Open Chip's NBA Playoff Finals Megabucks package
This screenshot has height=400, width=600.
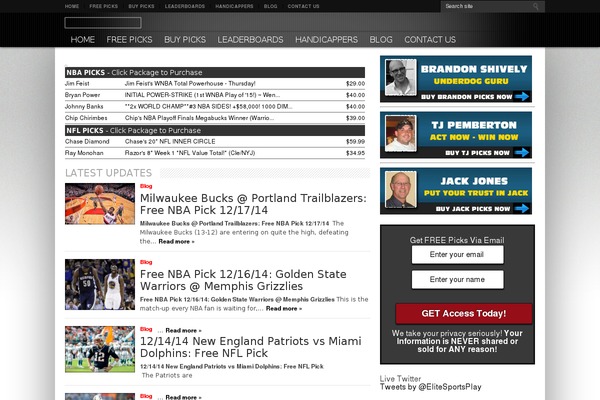pos(199,118)
